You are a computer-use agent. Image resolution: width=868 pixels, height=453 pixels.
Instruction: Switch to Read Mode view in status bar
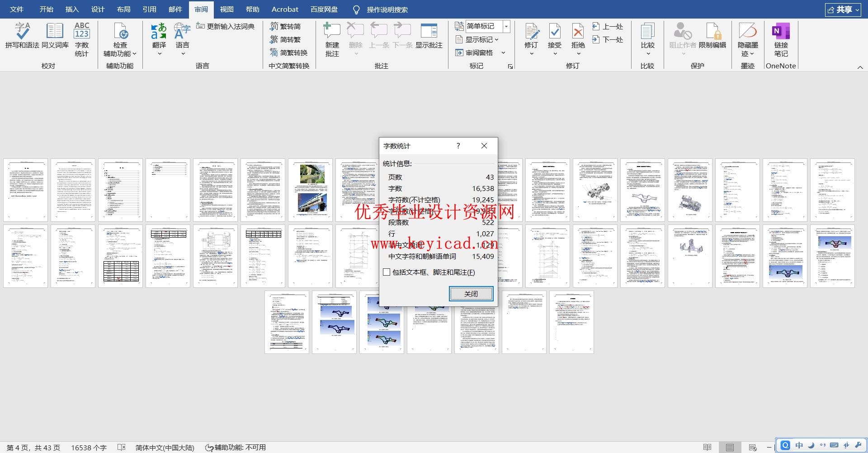coord(708,447)
